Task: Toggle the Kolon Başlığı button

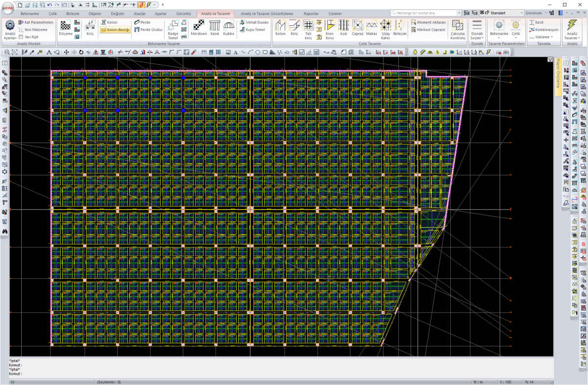Action: [116, 30]
